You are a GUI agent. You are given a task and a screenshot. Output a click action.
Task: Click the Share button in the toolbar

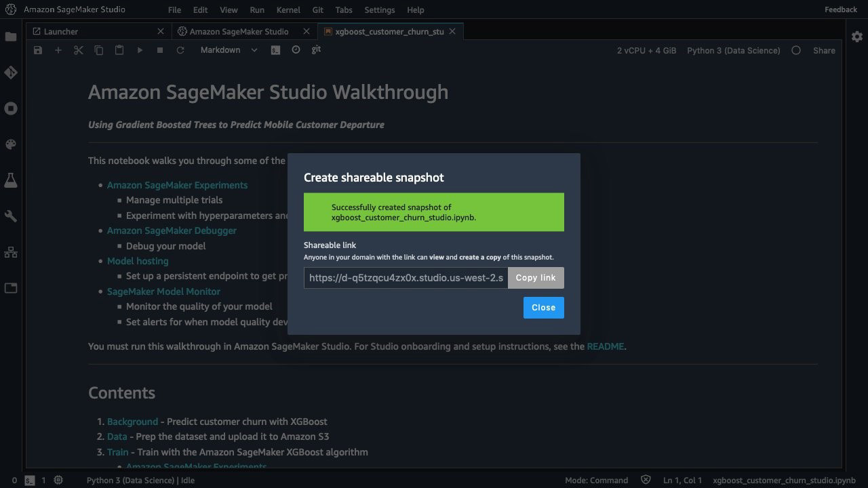pyautogui.click(x=824, y=50)
